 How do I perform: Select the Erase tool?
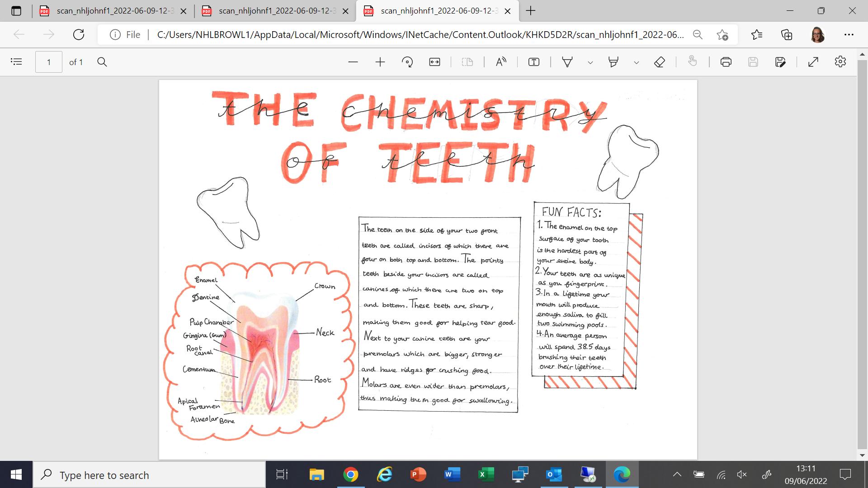[x=659, y=62]
